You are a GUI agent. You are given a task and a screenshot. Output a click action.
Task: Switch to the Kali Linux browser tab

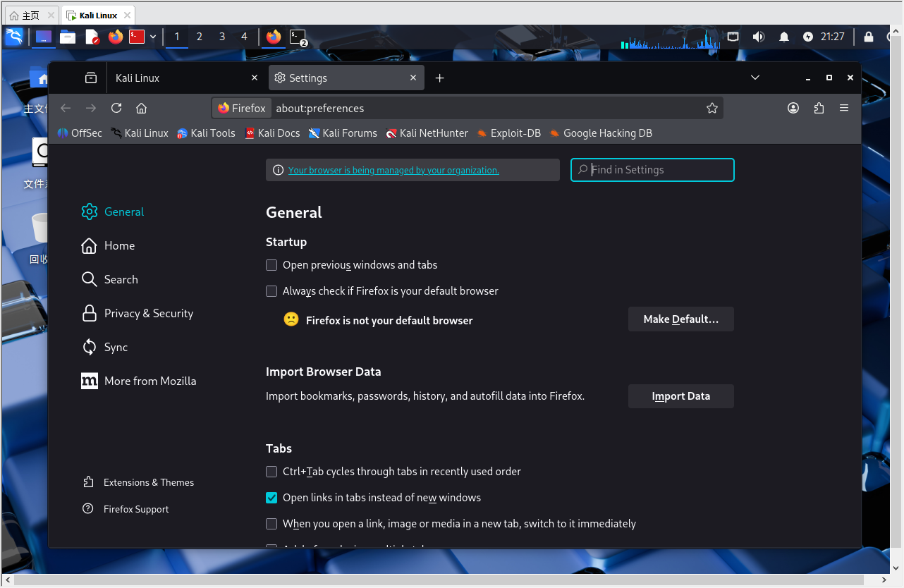(187, 78)
